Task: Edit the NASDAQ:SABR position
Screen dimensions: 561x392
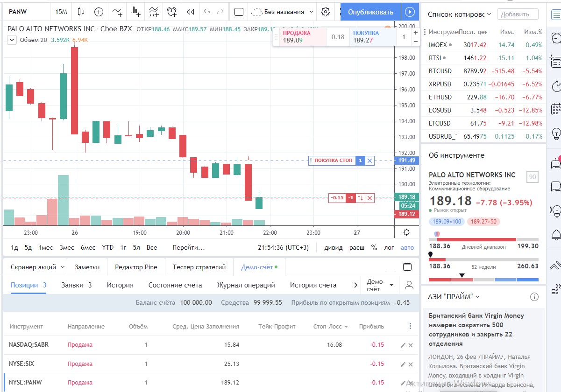Action: pos(403,345)
